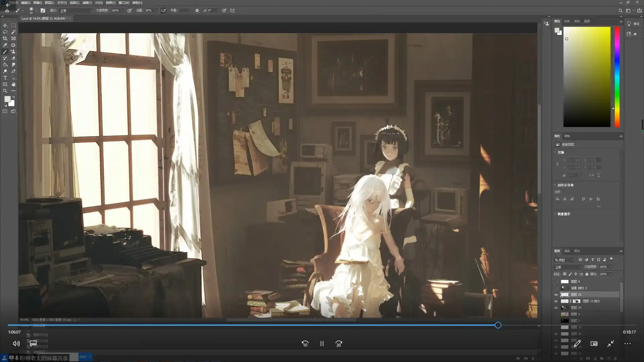Hide layer 图层 24 via eye icon
Image resolution: width=644 pixels, height=362 pixels.
click(x=556, y=308)
